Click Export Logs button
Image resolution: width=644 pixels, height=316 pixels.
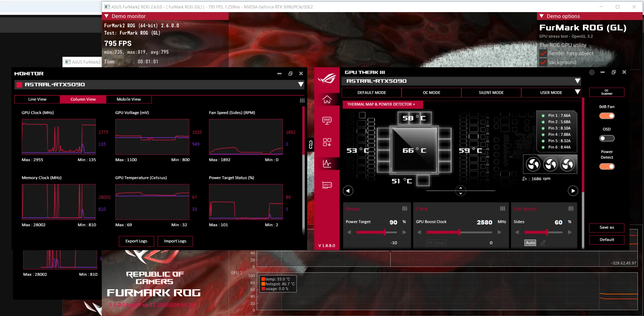click(x=136, y=241)
